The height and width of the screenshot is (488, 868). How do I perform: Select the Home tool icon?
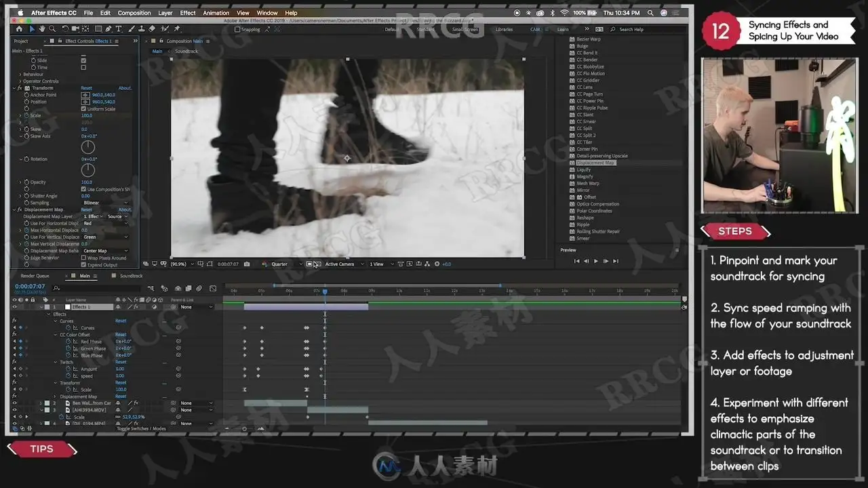[18, 29]
